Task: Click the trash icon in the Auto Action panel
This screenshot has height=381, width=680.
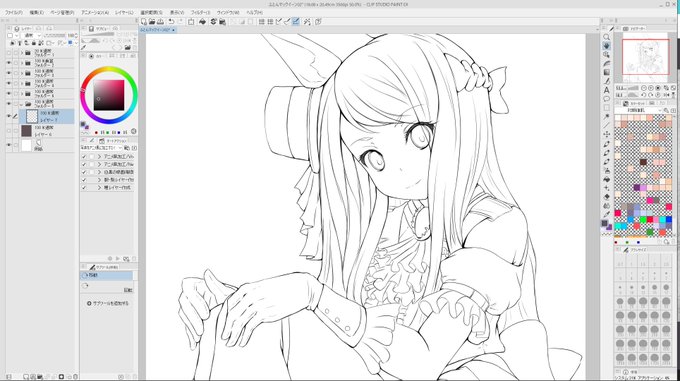Action: pyautogui.click(x=134, y=258)
